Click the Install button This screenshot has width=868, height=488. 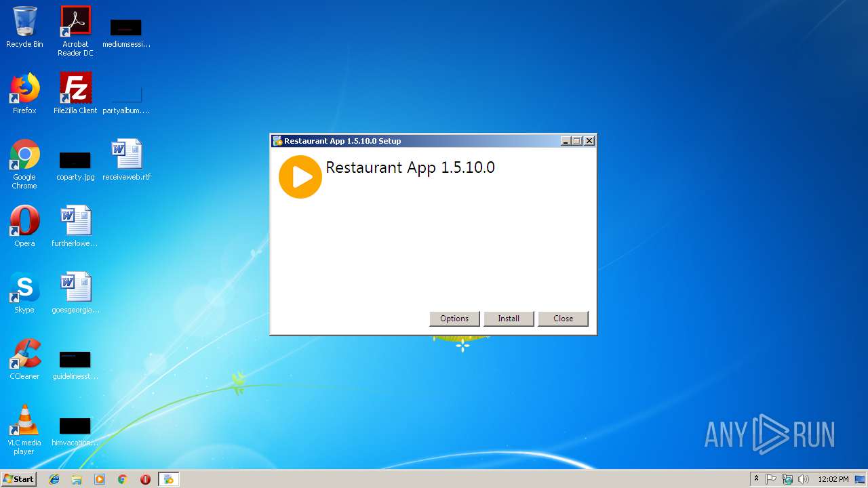tap(509, 319)
